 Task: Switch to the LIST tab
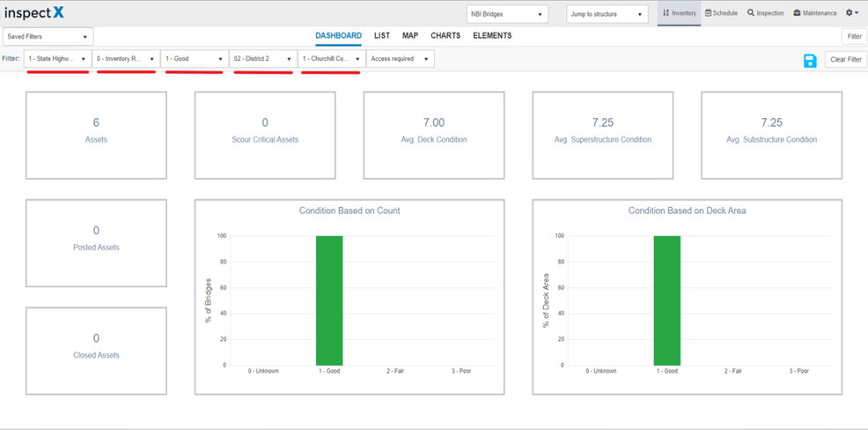[x=382, y=35]
